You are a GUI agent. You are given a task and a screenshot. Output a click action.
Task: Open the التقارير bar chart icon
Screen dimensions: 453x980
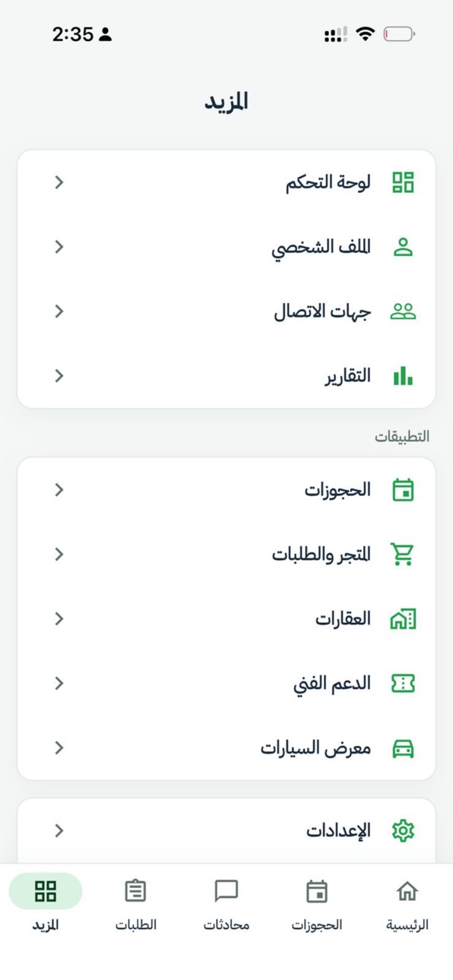[403, 376]
